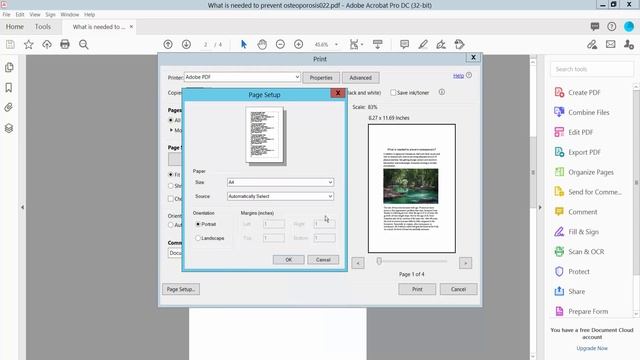Select the highlighter pen icon
Image resolution: width=640 pixels, height=360 pixels.
coord(423,44)
